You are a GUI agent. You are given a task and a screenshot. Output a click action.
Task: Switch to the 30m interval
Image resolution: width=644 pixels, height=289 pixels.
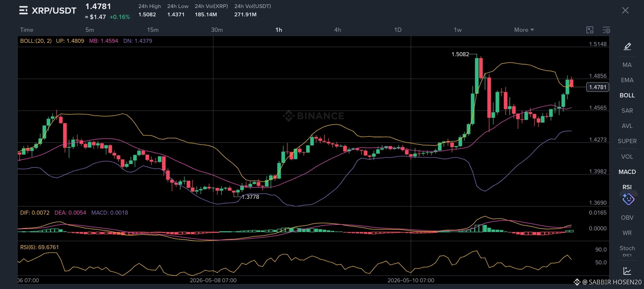(217, 30)
